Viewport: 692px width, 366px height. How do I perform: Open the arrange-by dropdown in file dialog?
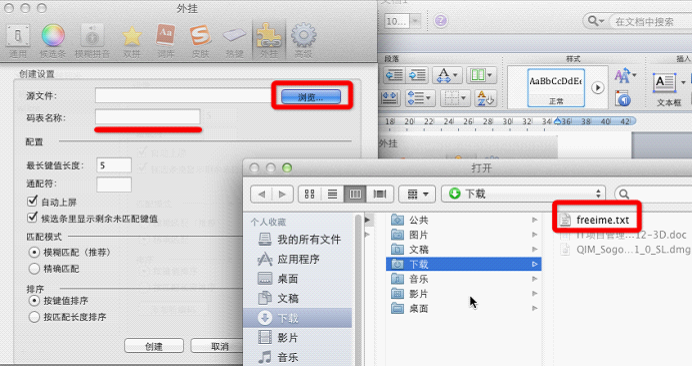coord(417,194)
